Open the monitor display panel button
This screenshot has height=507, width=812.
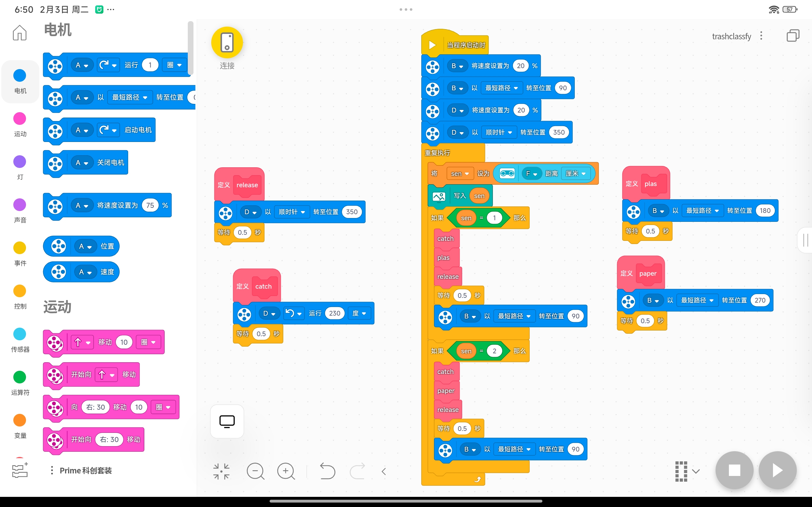click(x=227, y=421)
